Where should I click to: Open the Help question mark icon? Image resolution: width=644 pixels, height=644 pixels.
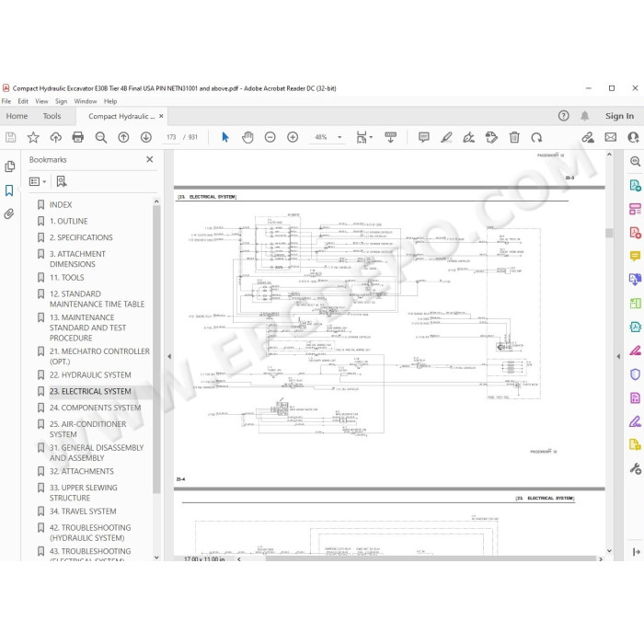coord(564,116)
